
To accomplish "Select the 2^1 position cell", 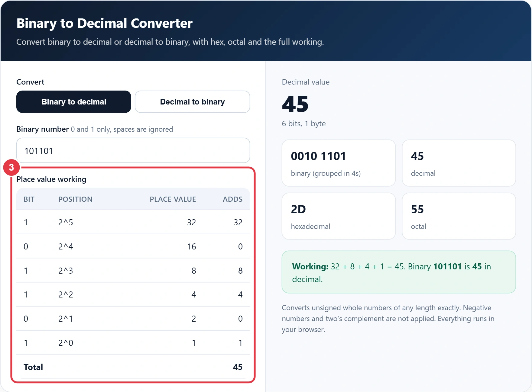I will (66, 319).
